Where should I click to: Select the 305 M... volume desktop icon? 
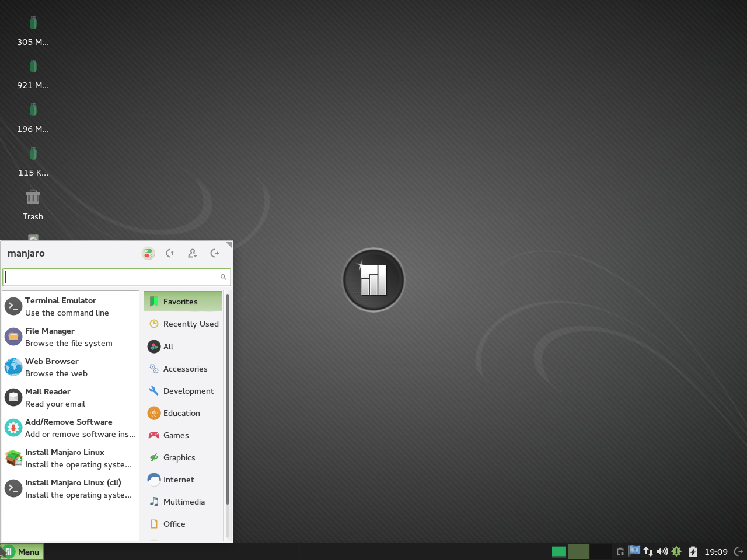(x=33, y=31)
